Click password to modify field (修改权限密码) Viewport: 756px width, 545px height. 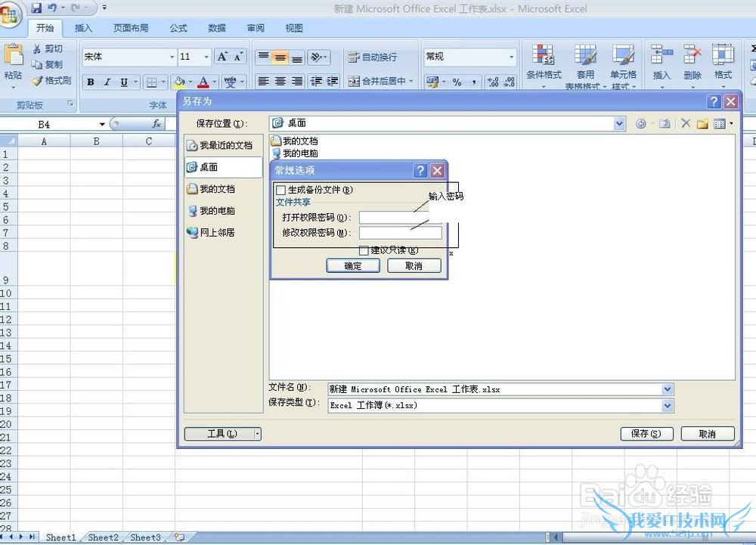(x=400, y=233)
